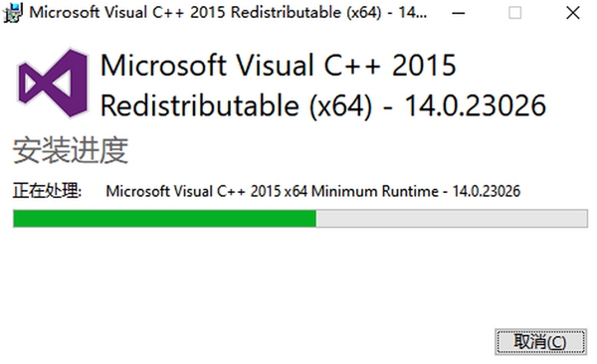Close the Redistributable setup window
597x364 pixels.
[x=573, y=13]
